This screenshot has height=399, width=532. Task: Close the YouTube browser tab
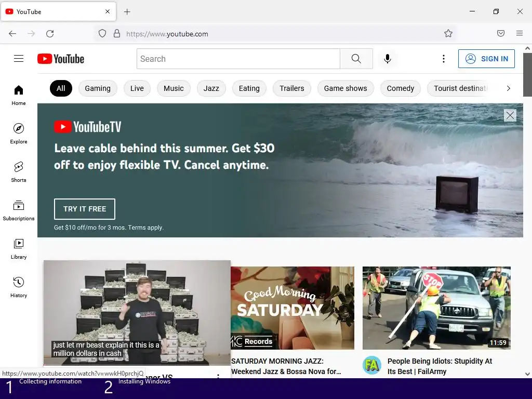click(108, 11)
